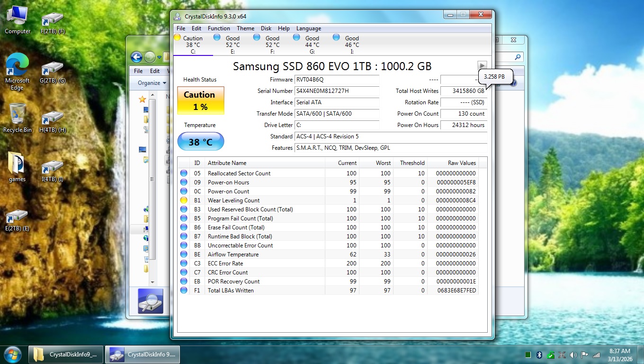Open the Theme menu
This screenshot has width=644, height=364.
(245, 28)
